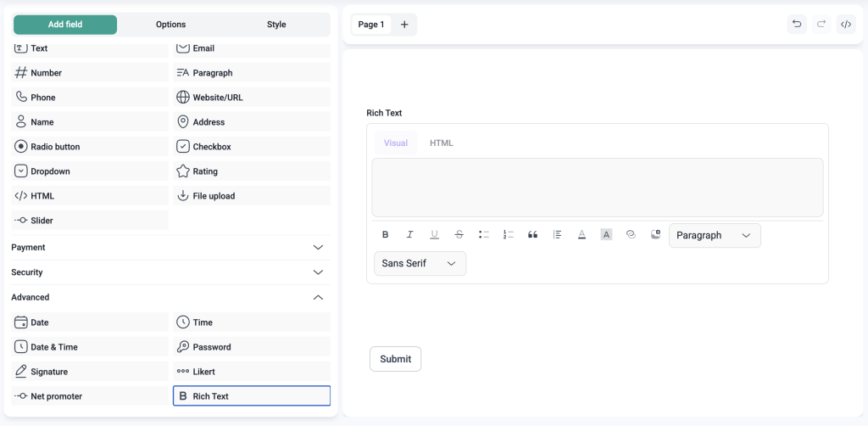The width and height of the screenshot is (868, 426).
Task: Open the Sans Serif font dropdown
Action: point(420,264)
